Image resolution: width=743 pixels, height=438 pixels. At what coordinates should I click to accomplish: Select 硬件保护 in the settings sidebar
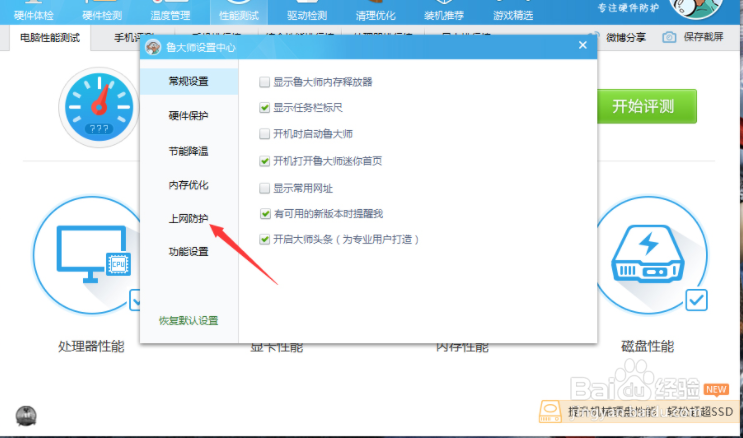(189, 116)
